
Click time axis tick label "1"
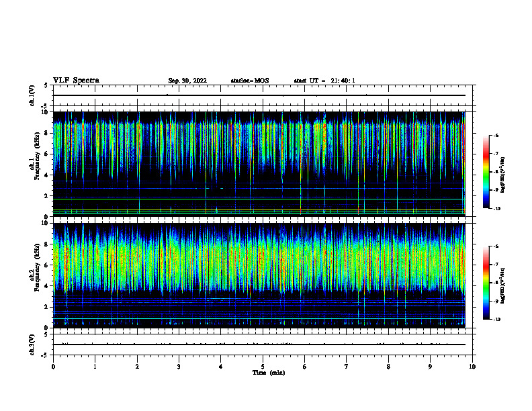(x=95, y=367)
